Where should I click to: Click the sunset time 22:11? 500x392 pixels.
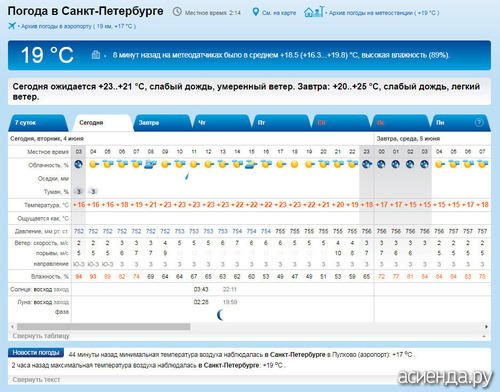click(x=230, y=289)
